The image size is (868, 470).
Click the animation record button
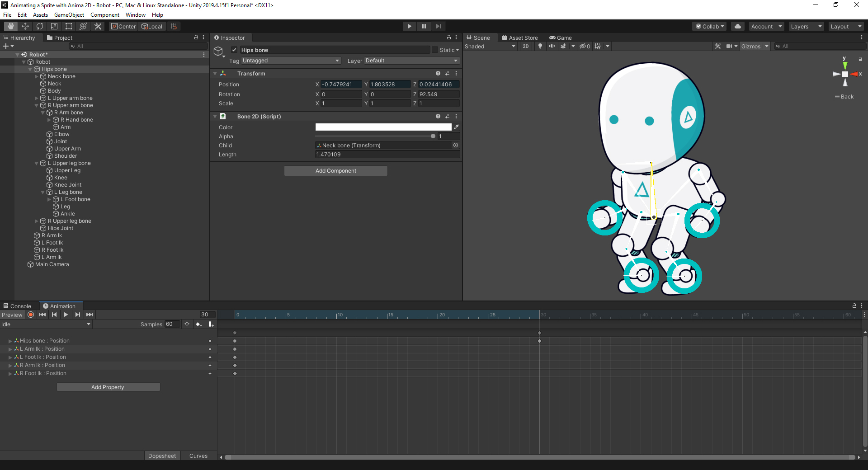click(x=31, y=315)
